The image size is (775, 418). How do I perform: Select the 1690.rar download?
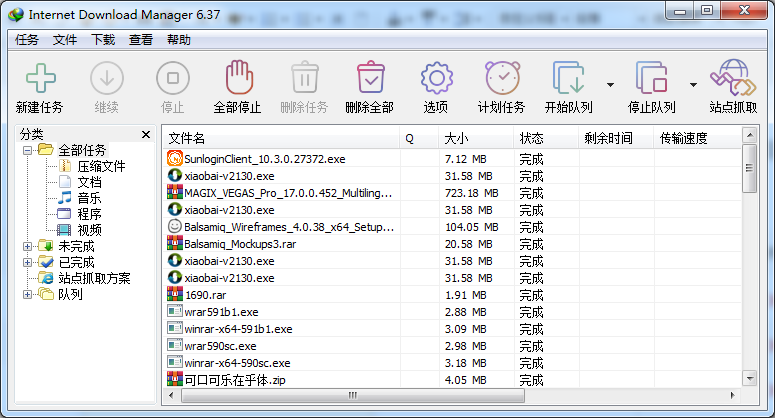tap(452, 295)
